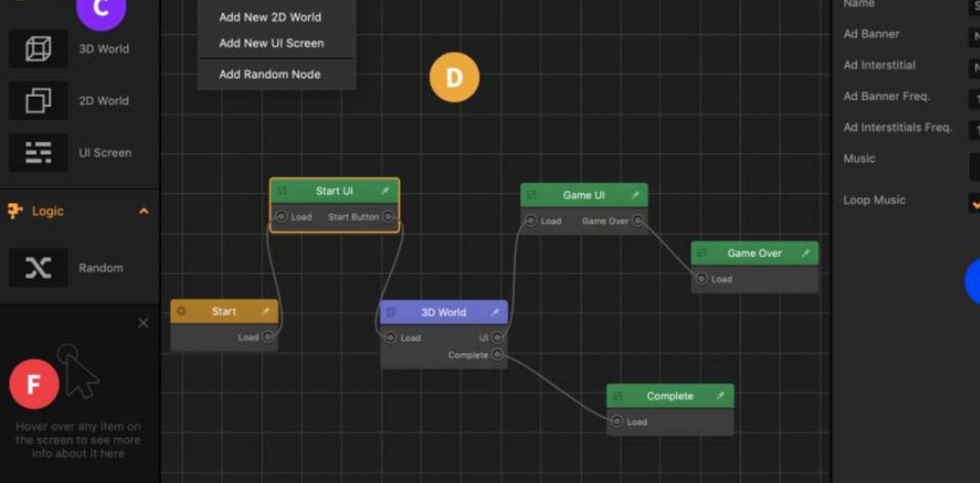Select the Start UI node title bar
The height and width of the screenshot is (483, 980).
point(335,191)
